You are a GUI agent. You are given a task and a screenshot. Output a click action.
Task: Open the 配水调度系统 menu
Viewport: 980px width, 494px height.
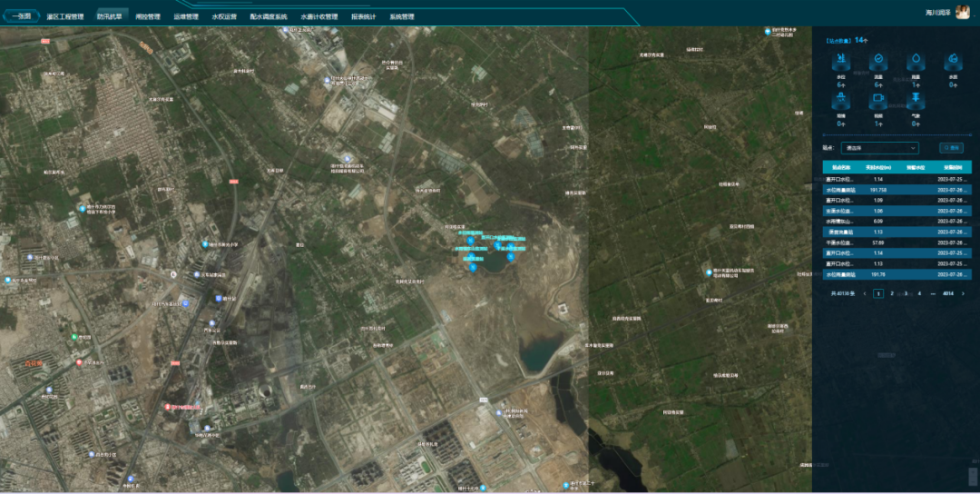click(268, 17)
